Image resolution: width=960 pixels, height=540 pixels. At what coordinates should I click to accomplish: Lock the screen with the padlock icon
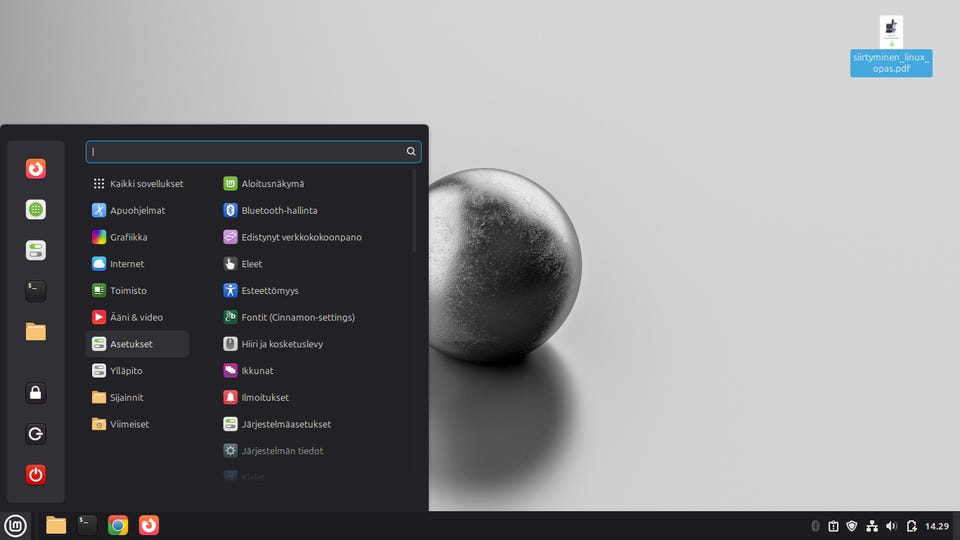(x=36, y=393)
